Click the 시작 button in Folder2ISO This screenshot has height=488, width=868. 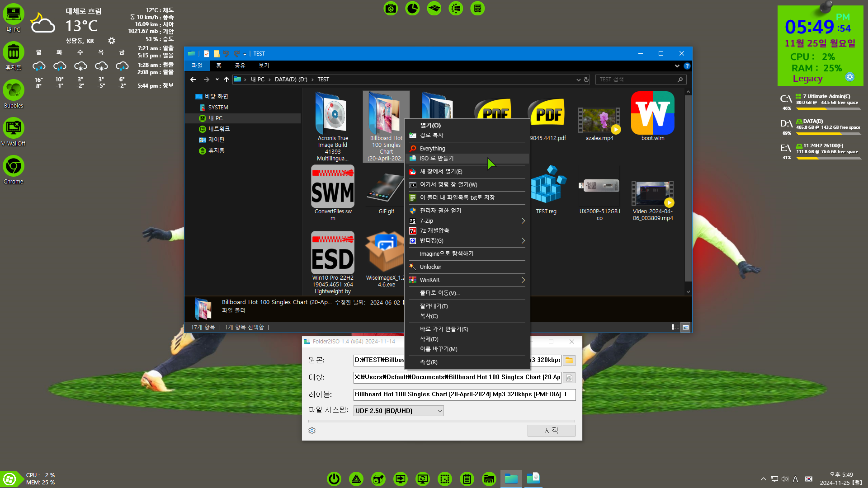[x=551, y=431]
